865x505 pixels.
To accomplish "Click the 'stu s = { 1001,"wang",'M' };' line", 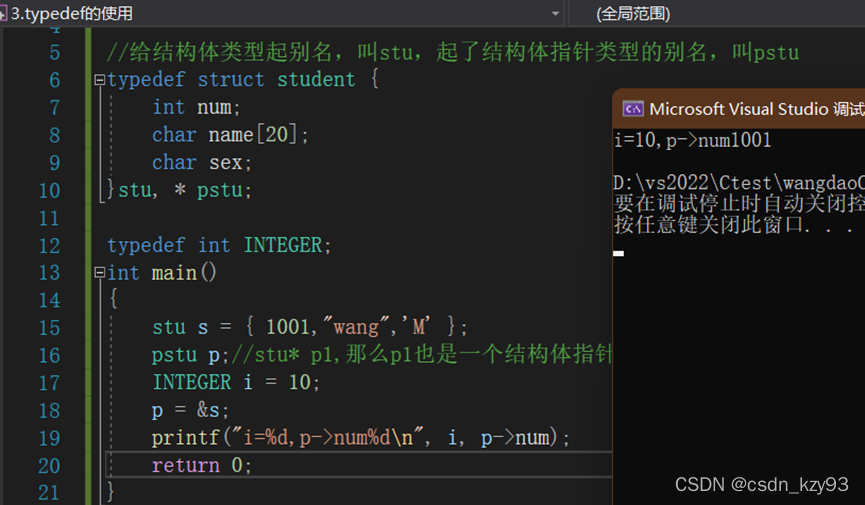I will point(310,327).
